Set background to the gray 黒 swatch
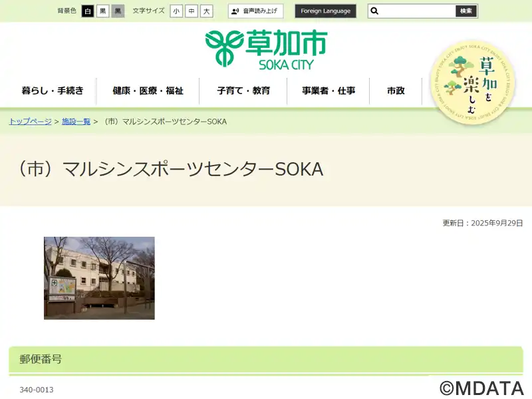This screenshot has height=399, width=532. [118, 11]
